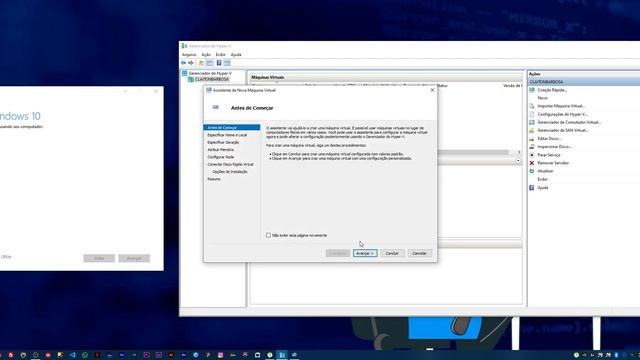This screenshot has width=640, height=360.
Task: Click the Gerenciador de Comutador Virtual icon
Action: (x=532, y=122)
